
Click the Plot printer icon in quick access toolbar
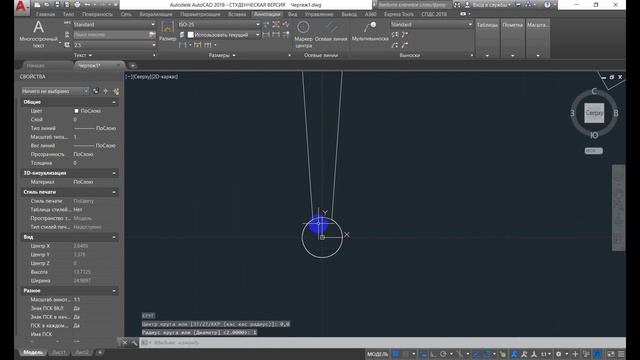[77, 5]
